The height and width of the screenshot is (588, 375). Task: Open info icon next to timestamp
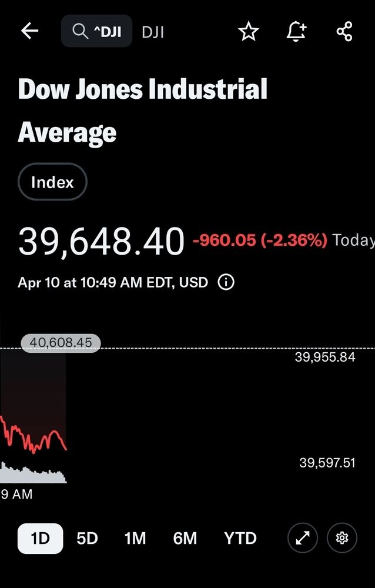(226, 282)
